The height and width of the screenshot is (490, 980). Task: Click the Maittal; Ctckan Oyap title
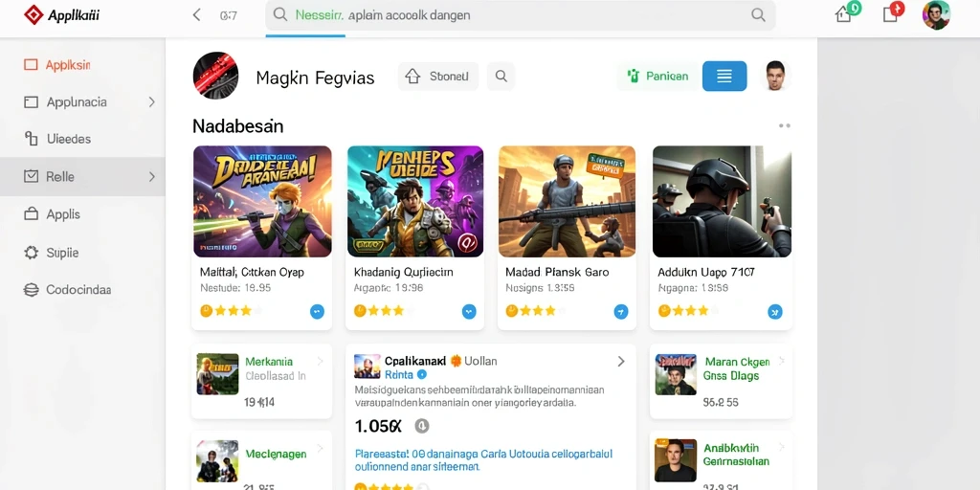click(252, 273)
